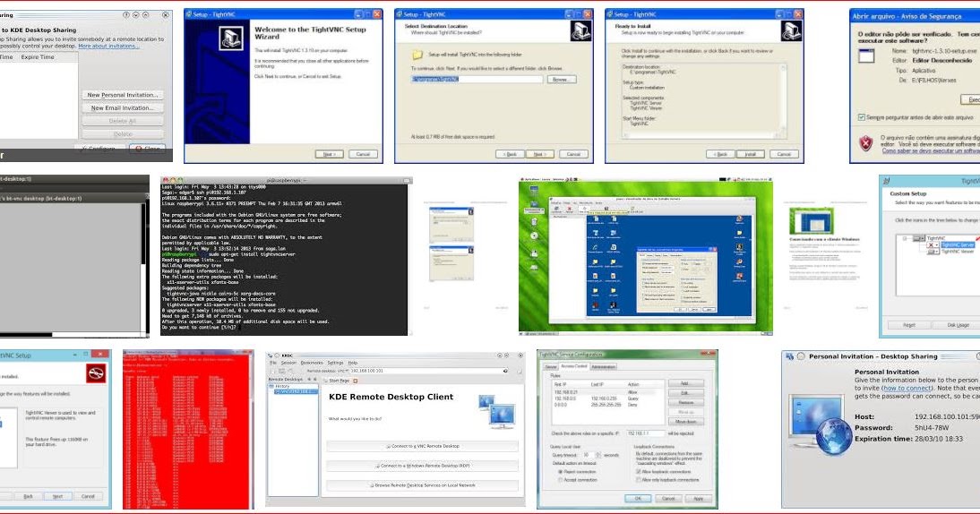Enable 'Allow only loopback connections' checkbox
Image resolution: width=980 pixels, height=514 pixels.
click(638, 479)
